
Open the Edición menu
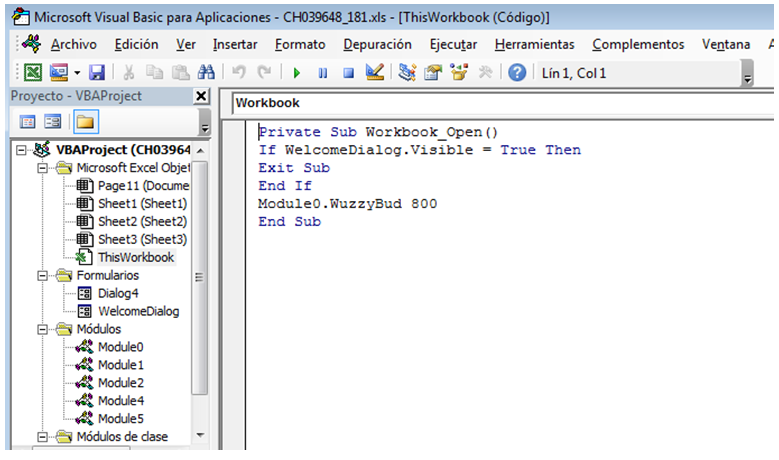(x=137, y=44)
